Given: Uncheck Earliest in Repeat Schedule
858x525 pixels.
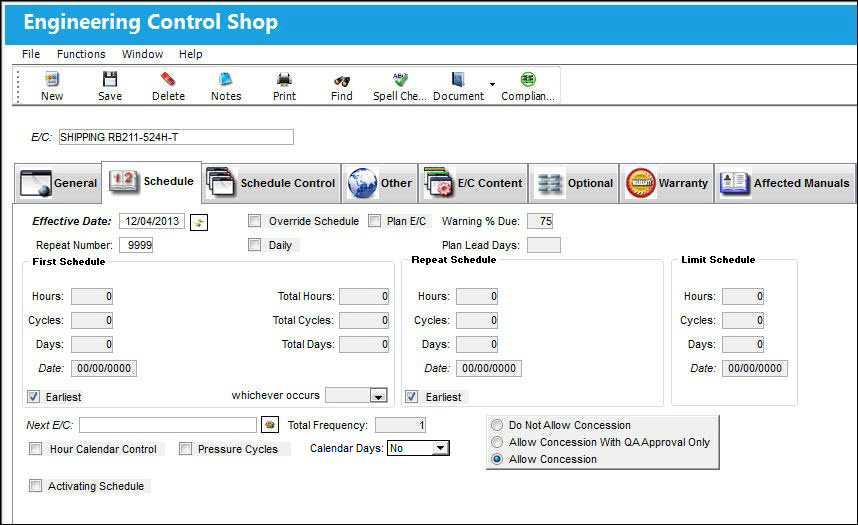Looking at the screenshot, I should 412,396.
